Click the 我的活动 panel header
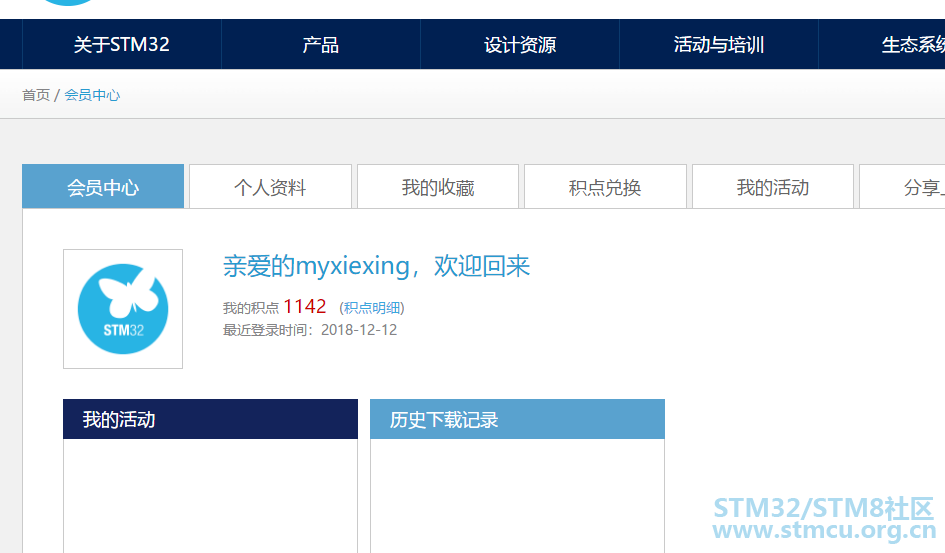This screenshot has width=945, height=553. click(210, 419)
